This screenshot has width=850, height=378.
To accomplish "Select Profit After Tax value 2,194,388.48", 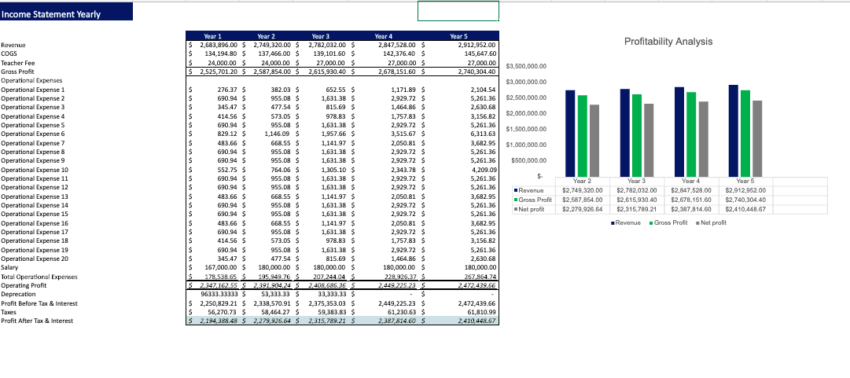I will (218, 321).
